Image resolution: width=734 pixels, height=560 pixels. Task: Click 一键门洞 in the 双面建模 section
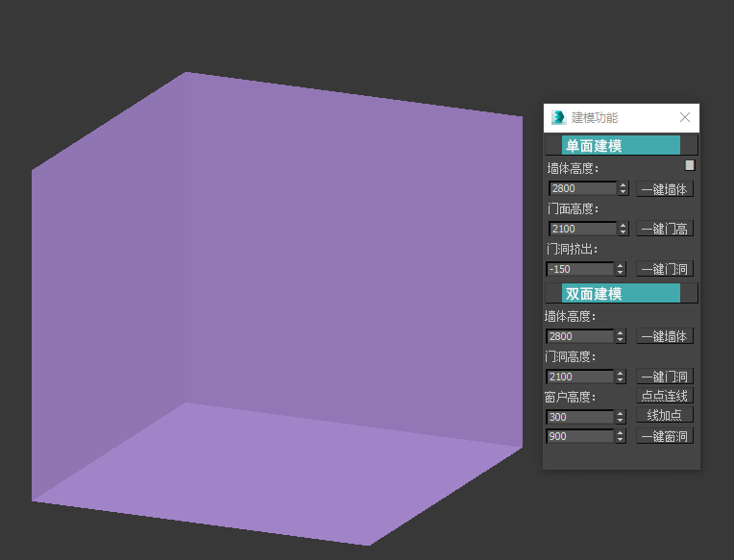pos(664,377)
